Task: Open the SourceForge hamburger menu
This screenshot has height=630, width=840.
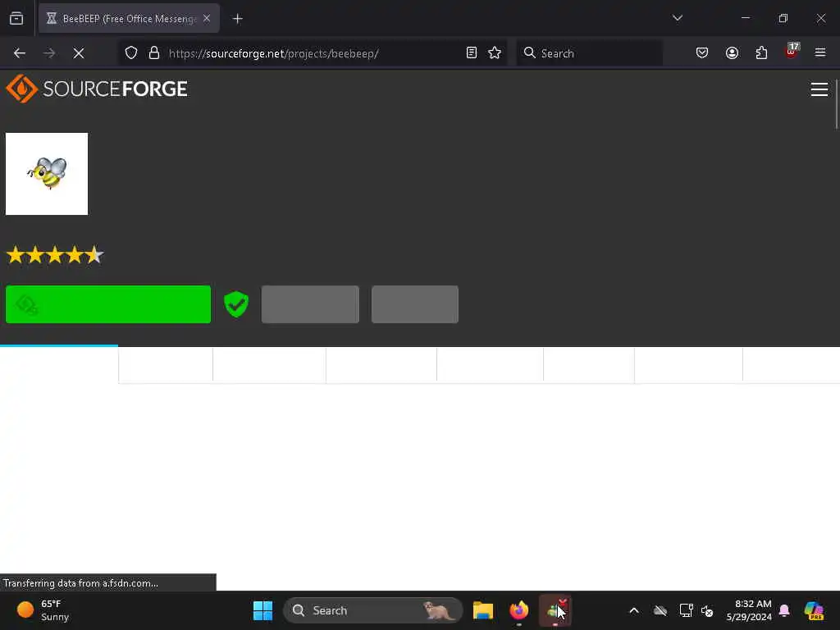Action: (819, 89)
